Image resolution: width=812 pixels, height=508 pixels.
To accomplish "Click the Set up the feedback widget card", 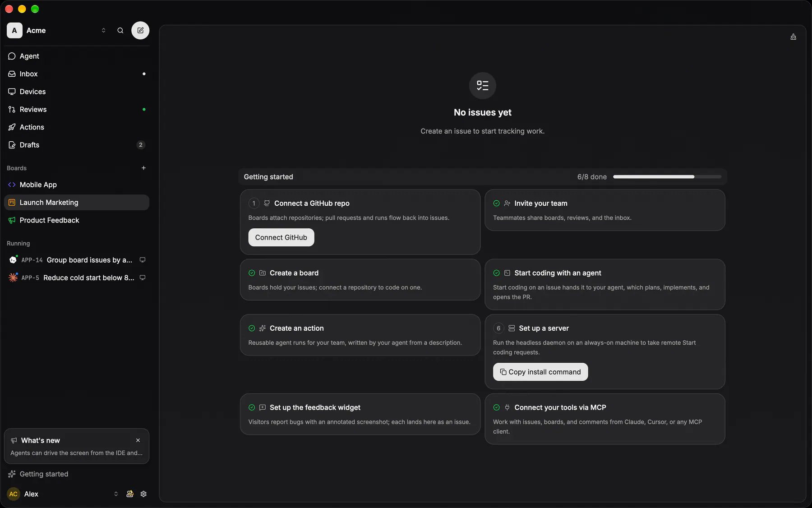I will coord(360,414).
